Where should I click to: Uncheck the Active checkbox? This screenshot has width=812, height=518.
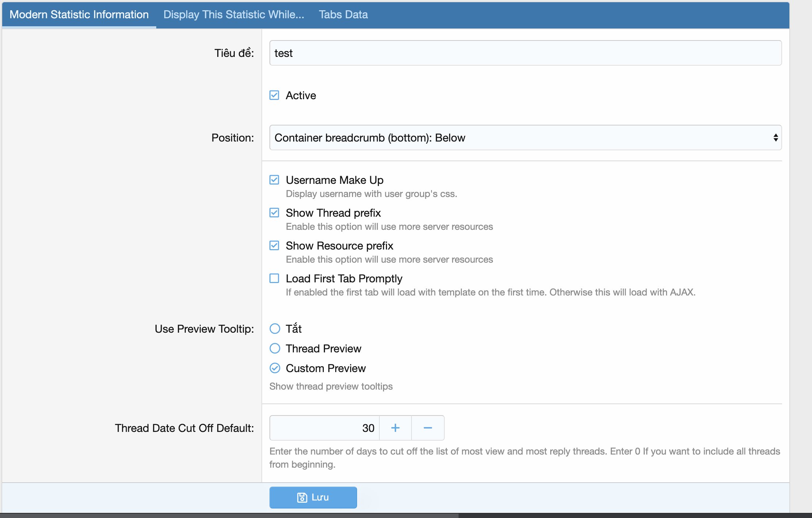pyautogui.click(x=274, y=95)
